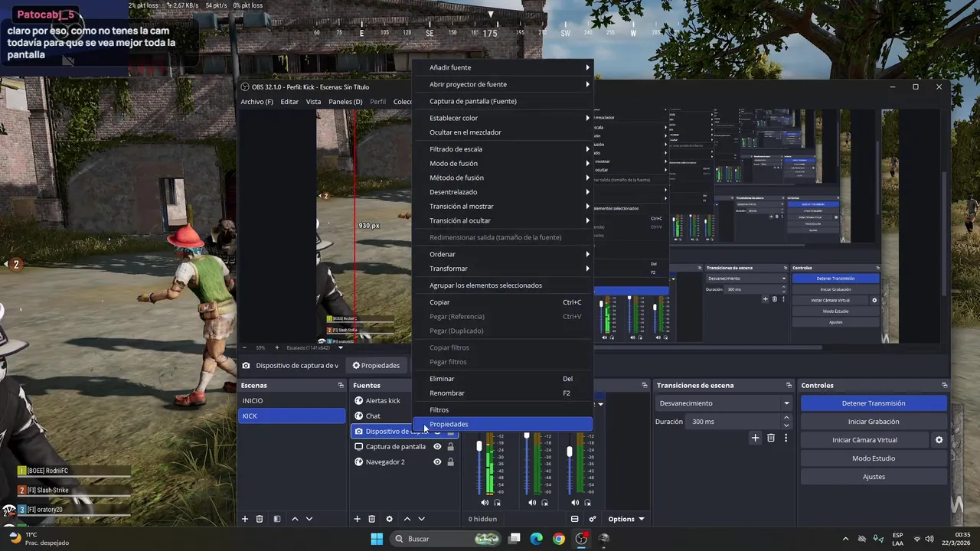Toggle the lock on Navegador 2 source
Viewport: 980px width, 551px height.
pyautogui.click(x=450, y=462)
